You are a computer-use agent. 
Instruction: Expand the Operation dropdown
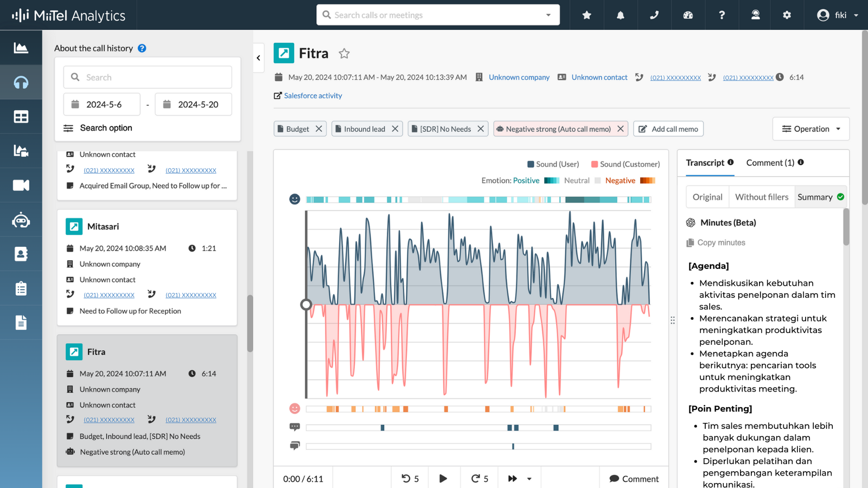pos(811,129)
